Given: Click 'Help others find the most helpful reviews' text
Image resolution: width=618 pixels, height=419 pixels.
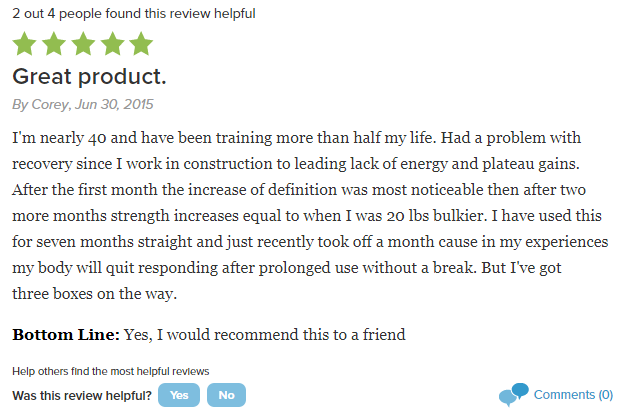Looking at the screenshot, I should coord(111,371).
